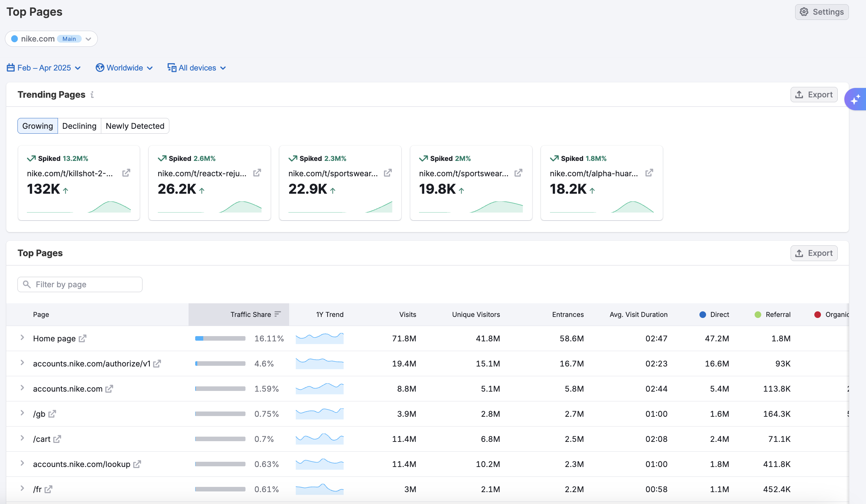Open accounts.nike.com/lookup external link icon
This screenshot has height=504, width=866.
[x=137, y=464]
